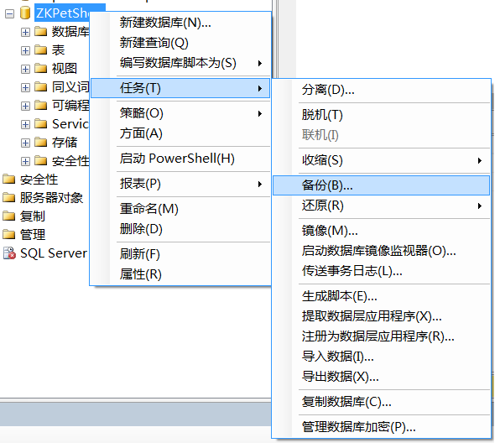The height and width of the screenshot is (448, 500).
Task: Choose 注册为数据层应用程序(R)... menu item
Action: 382,336
